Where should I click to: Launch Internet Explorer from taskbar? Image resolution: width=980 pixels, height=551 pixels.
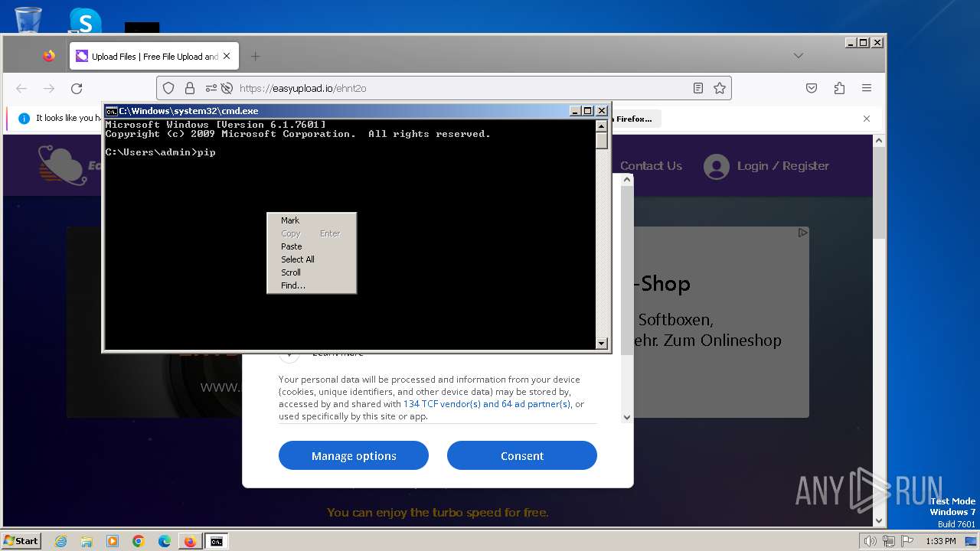[x=61, y=541]
